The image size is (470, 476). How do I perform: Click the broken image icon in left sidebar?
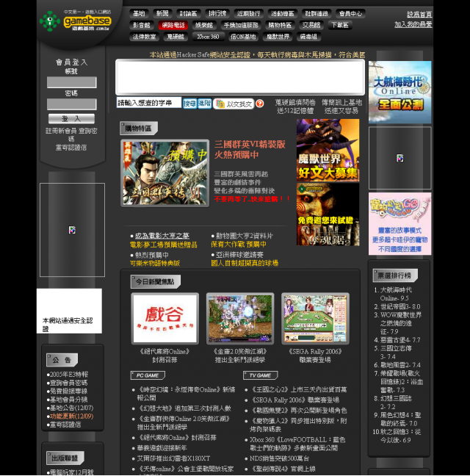[x=72, y=230]
